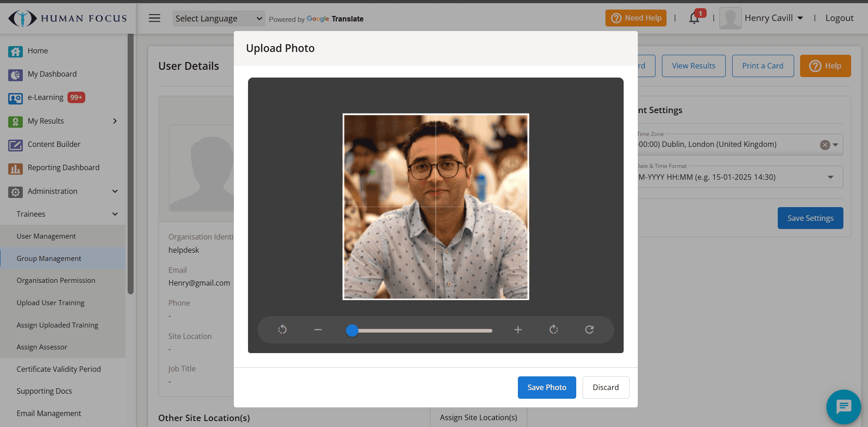Open the Select Language dropdown
The width and height of the screenshot is (868, 427).
(218, 19)
